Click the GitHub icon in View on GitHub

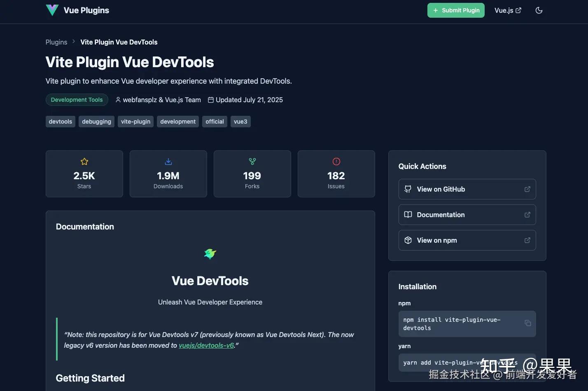408,189
